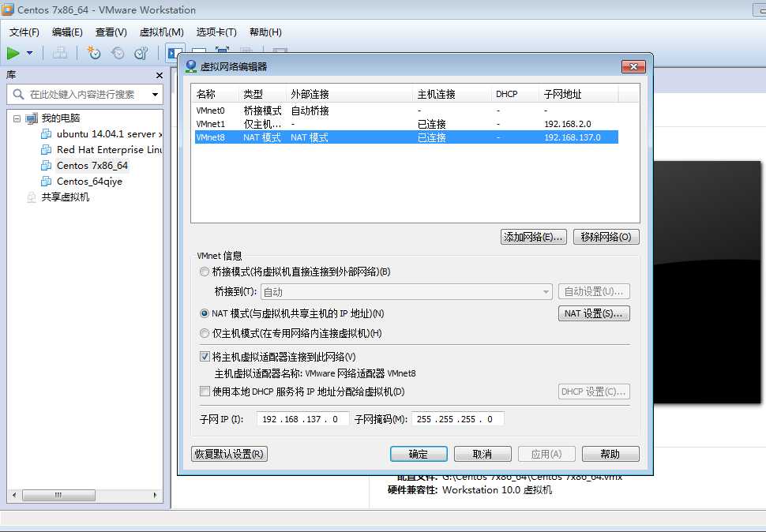Toggle the library view toolbar icon
766x532 pixels.
coord(174,53)
